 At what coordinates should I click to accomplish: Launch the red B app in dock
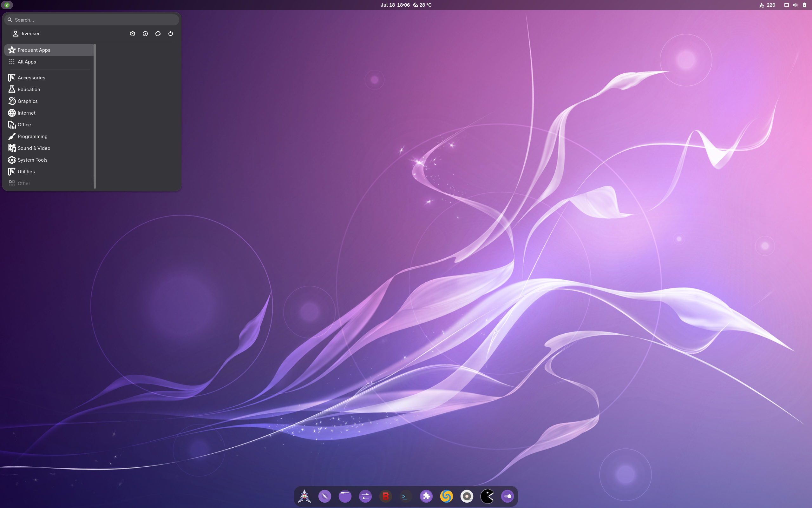coord(385,496)
